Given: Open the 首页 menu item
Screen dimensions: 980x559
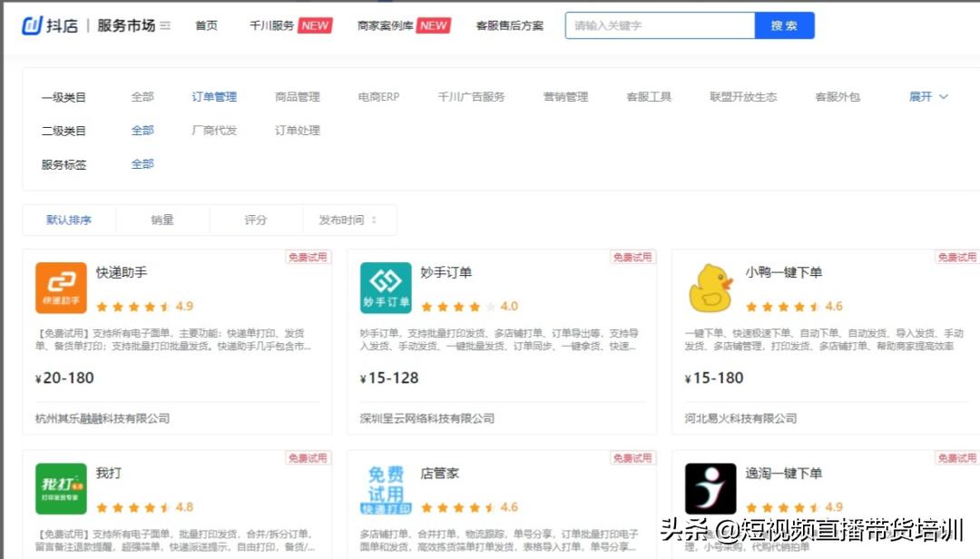Looking at the screenshot, I should coord(205,25).
